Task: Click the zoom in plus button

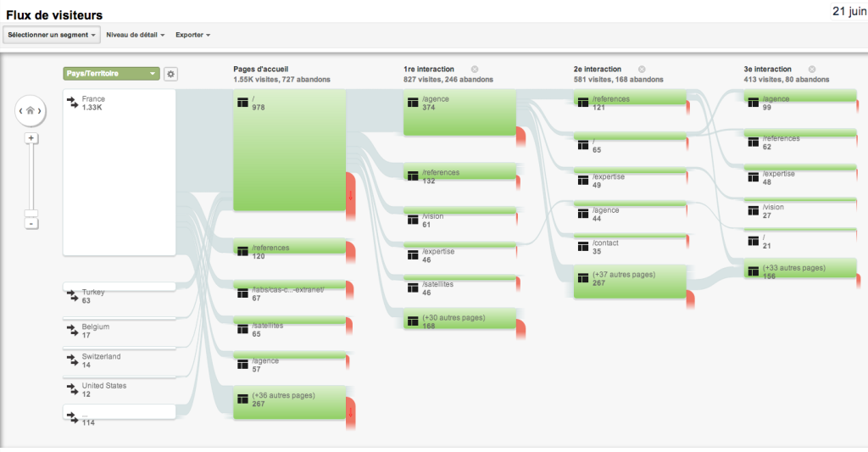Action: tap(31, 138)
